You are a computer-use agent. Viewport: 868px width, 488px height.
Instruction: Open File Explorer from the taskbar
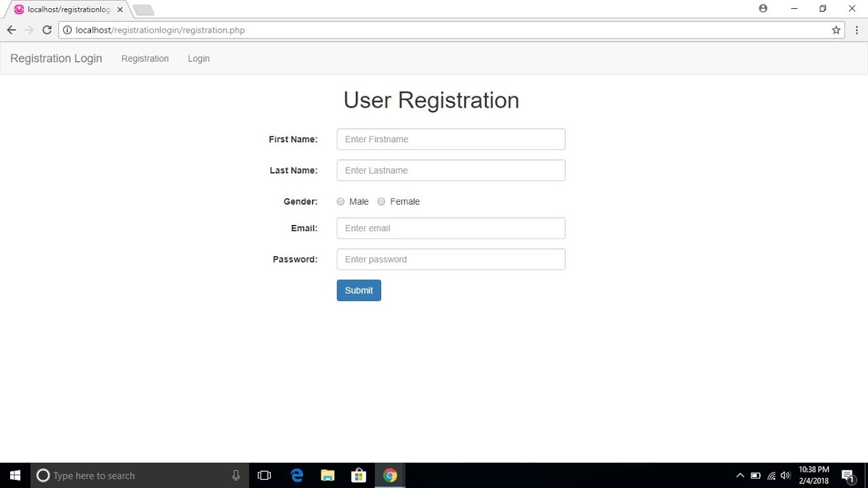click(328, 476)
